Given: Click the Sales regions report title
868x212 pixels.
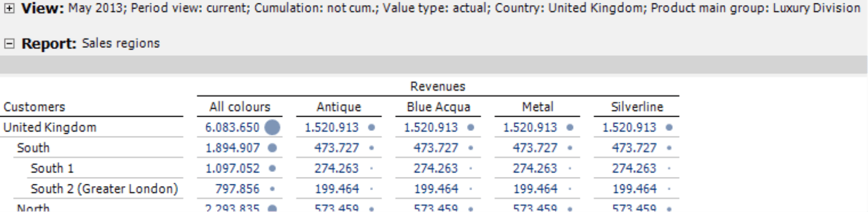Looking at the screenshot, I should [121, 43].
